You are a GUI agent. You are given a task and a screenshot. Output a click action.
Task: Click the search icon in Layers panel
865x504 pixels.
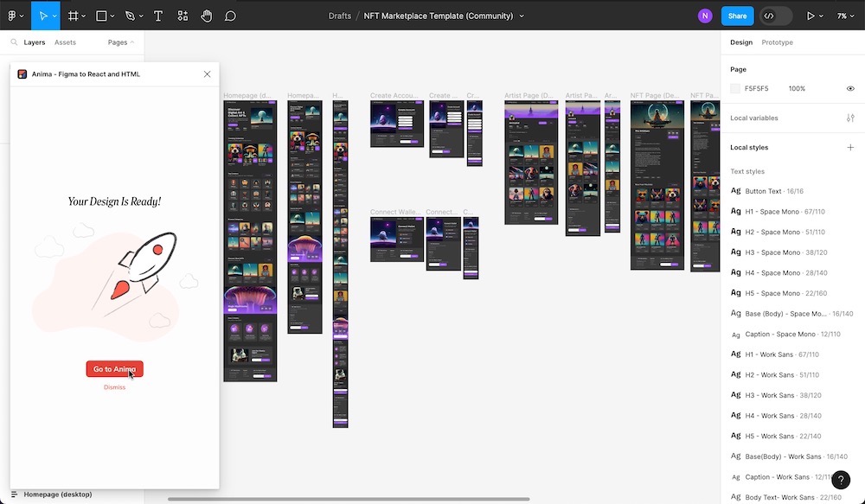(x=15, y=42)
